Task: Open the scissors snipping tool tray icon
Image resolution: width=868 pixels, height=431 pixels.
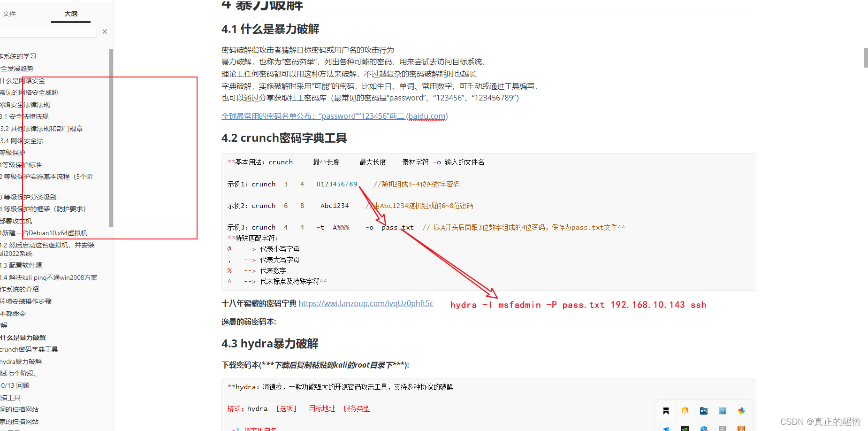Action: coord(723,411)
